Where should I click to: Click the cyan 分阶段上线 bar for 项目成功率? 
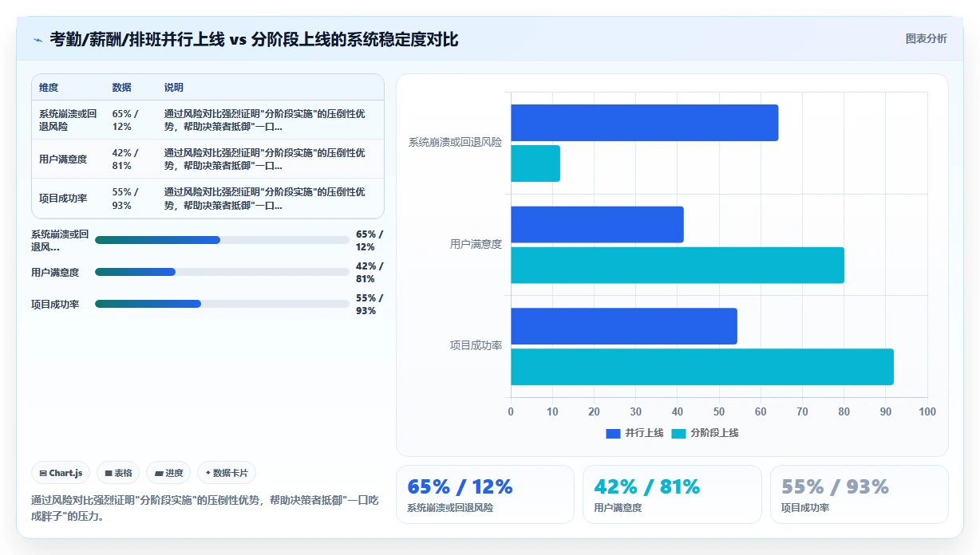click(x=702, y=367)
